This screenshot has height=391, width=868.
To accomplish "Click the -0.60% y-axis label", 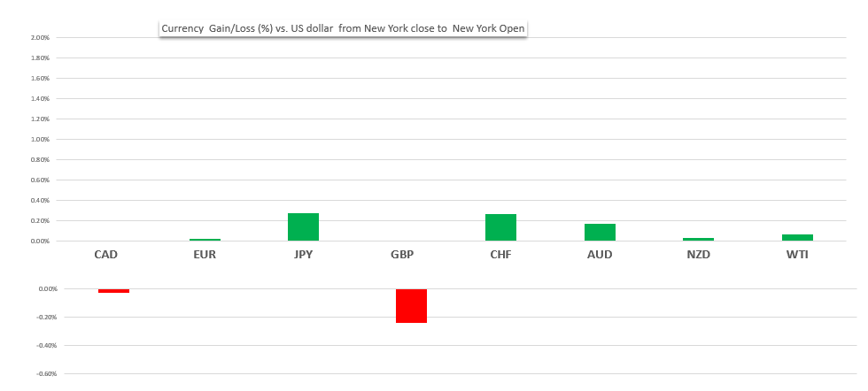I will (46, 373).
